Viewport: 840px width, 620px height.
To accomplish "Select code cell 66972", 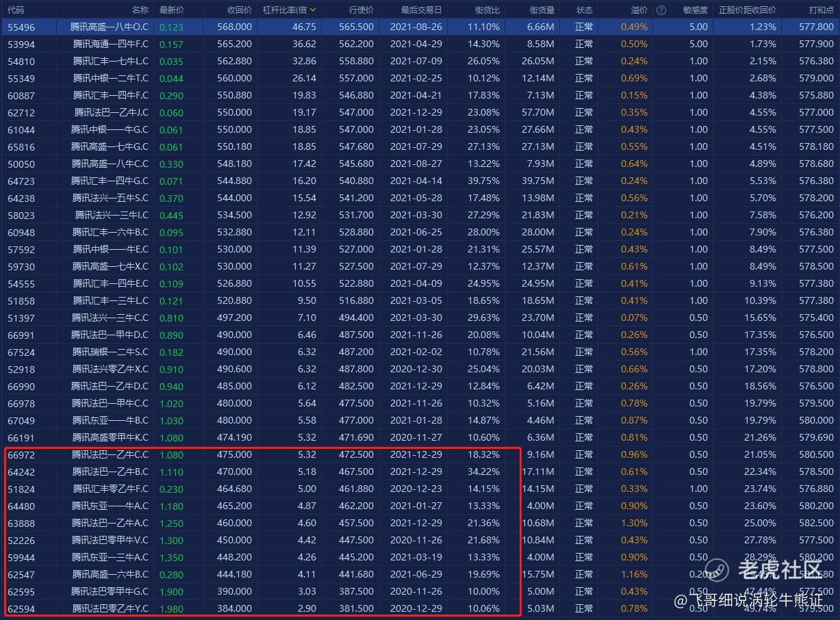I will click(21, 454).
